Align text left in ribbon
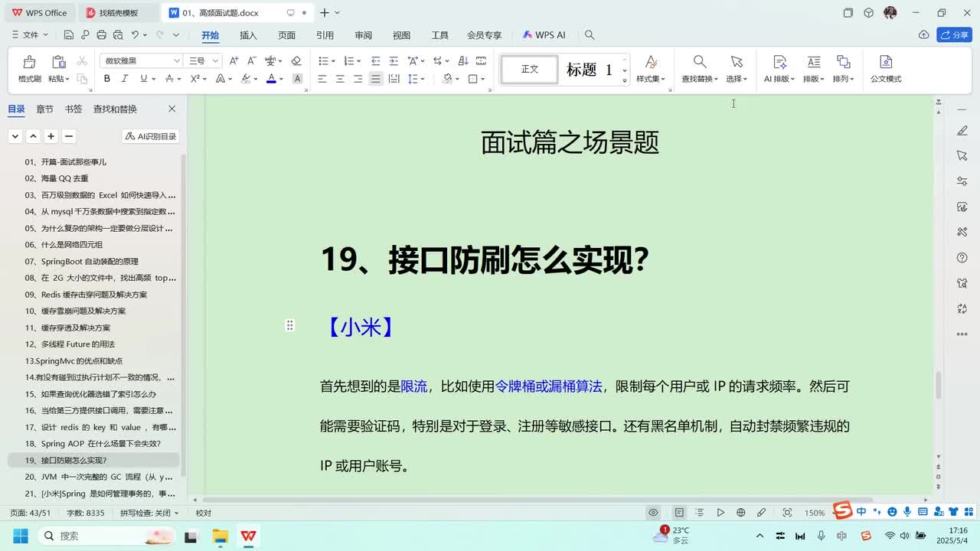This screenshot has height=551, width=980. (322, 79)
